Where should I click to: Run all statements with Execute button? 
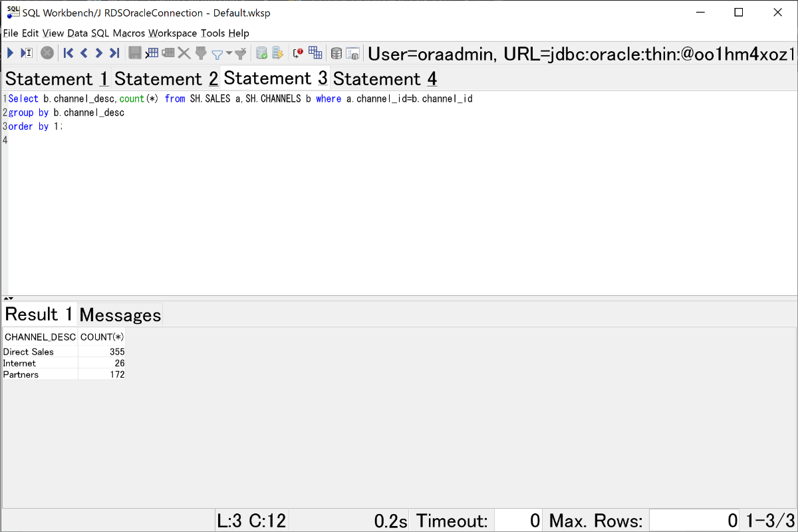click(11, 53)
